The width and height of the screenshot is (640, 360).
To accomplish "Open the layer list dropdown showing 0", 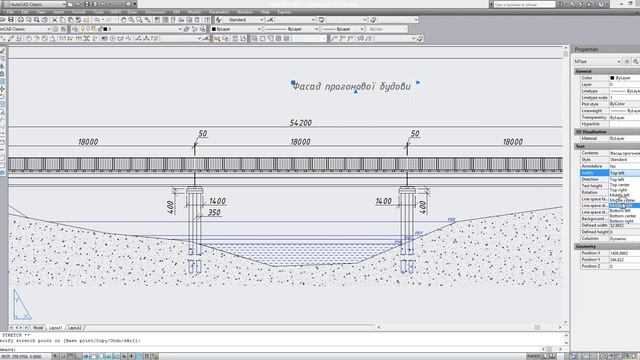I will click(x=180, y=29).
